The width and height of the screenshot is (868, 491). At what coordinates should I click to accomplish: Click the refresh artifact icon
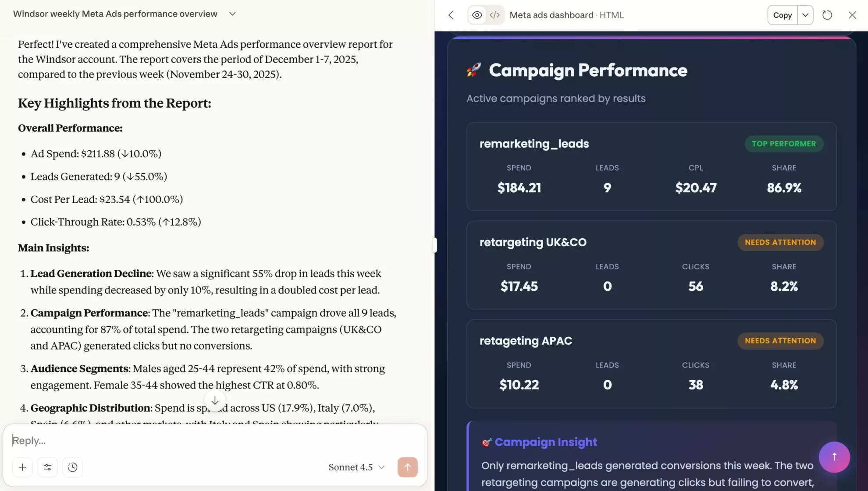tap(828, 15)
